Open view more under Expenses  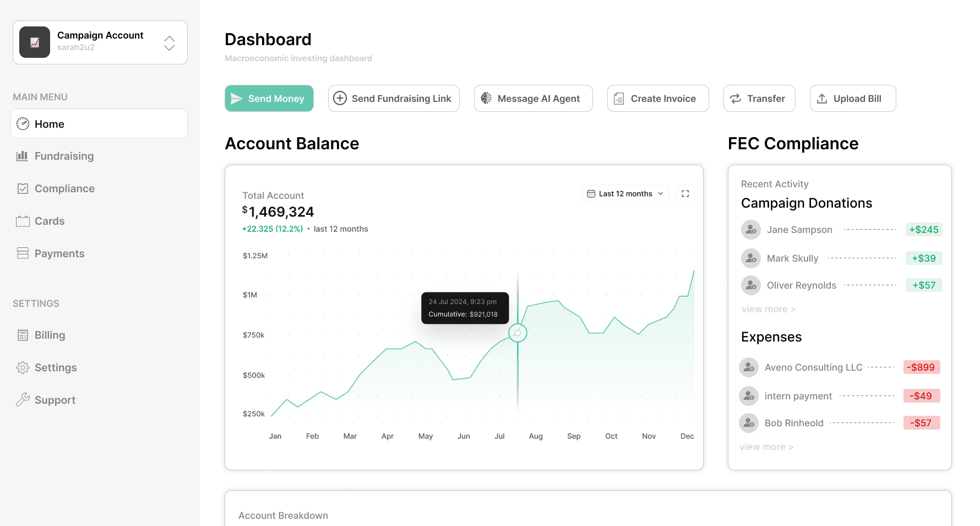click(766, 446)
